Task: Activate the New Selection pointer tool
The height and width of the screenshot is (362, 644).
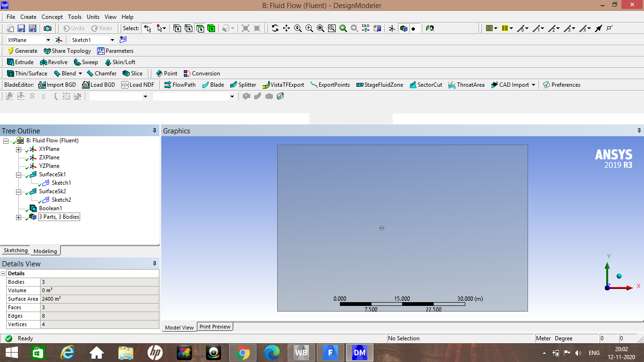Action: 148,28
